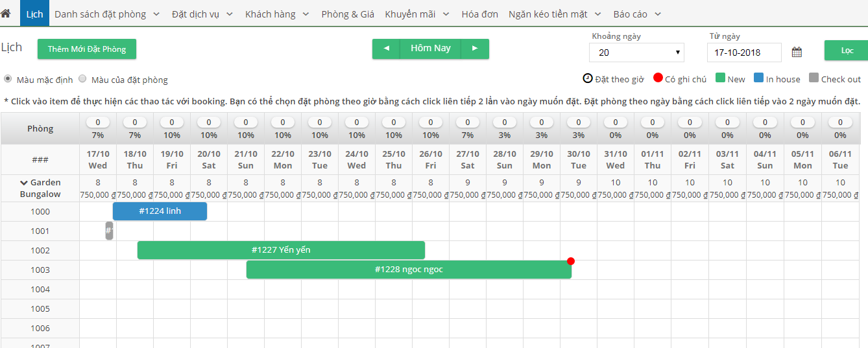Click the small gray booking in room 1001
Screen dimensions: 868x348
(109, 231)
